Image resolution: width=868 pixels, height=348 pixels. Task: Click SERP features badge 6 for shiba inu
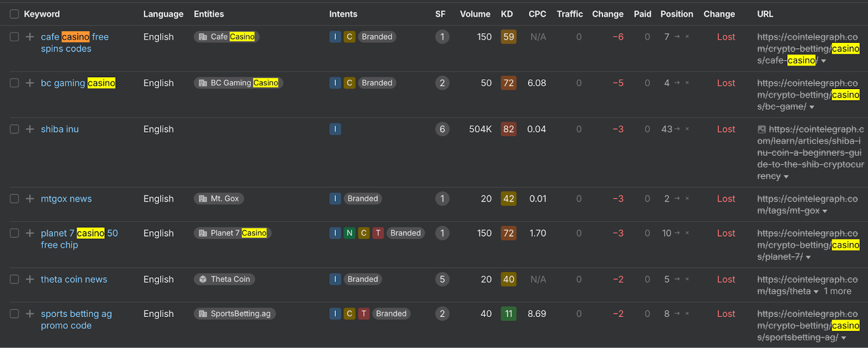442,129
